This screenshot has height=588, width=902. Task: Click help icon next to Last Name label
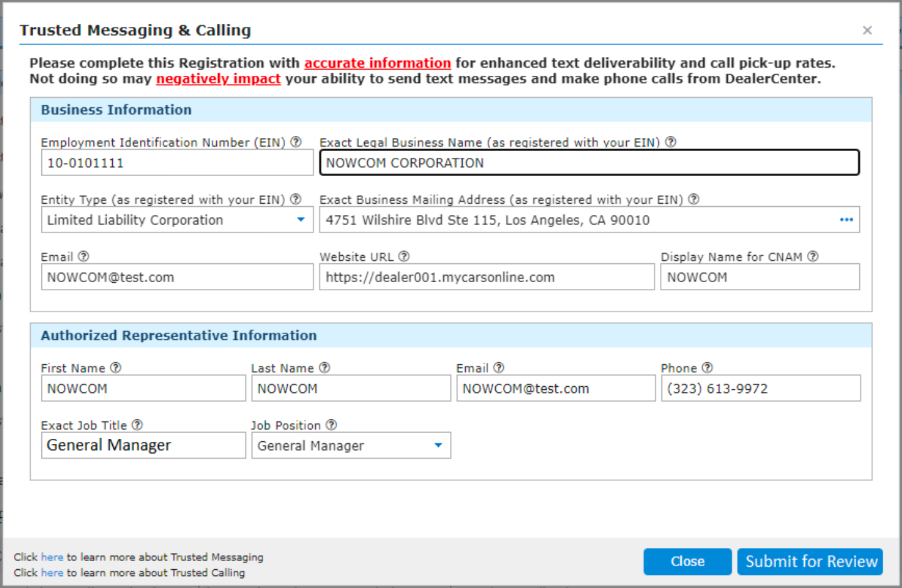[x=324, y=368]
